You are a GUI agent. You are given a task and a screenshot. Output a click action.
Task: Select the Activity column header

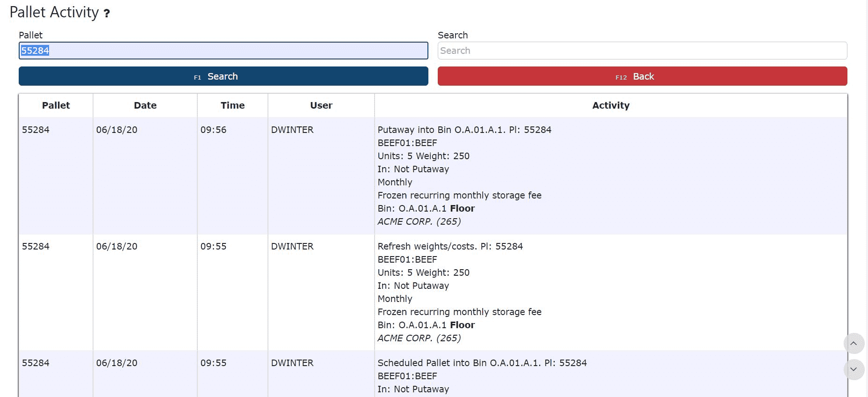[611, 105]
